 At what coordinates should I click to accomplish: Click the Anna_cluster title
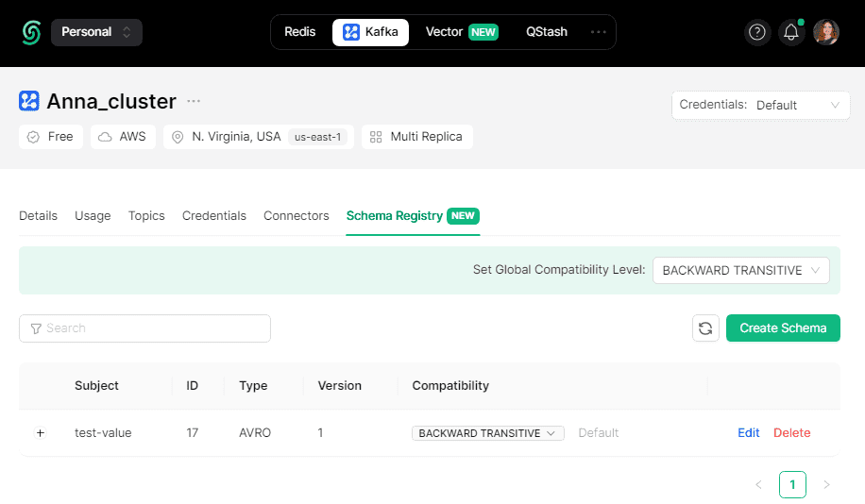(111, 102)
